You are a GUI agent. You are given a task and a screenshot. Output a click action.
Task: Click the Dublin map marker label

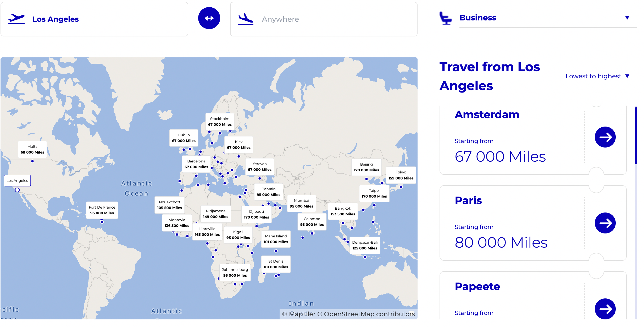tap(184, 138)
